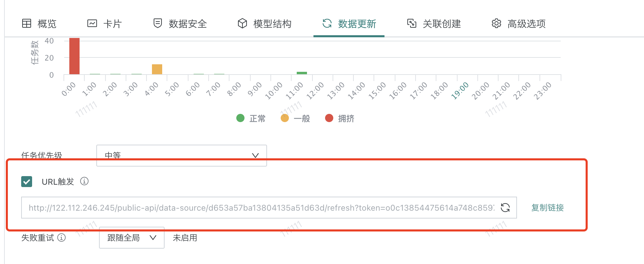Toggle the 正常 green legend item
644x264 pixels.
click(251, 118)
